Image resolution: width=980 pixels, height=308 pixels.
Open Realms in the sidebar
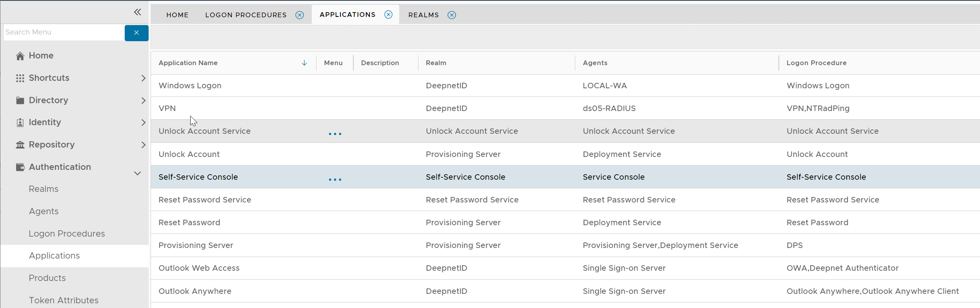click(44, 189)
